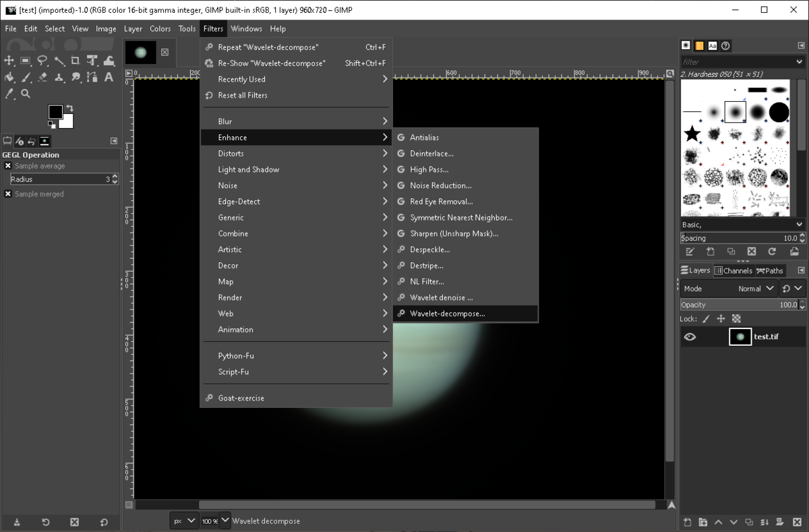Swap foreground and background colors

pos(69,109)
